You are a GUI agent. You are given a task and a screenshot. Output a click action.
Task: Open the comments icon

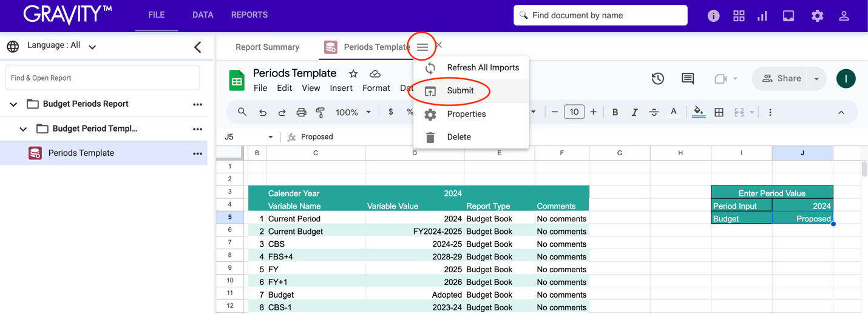point(688,78)
